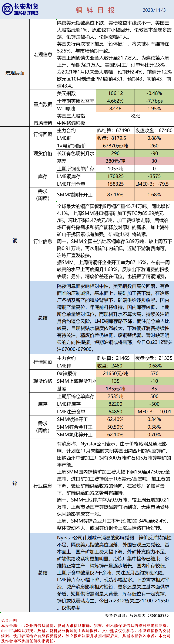Click 上期所锌仓单库存 value 2535吨
This screenshot has height=644, width=174.
pos(116,396)
